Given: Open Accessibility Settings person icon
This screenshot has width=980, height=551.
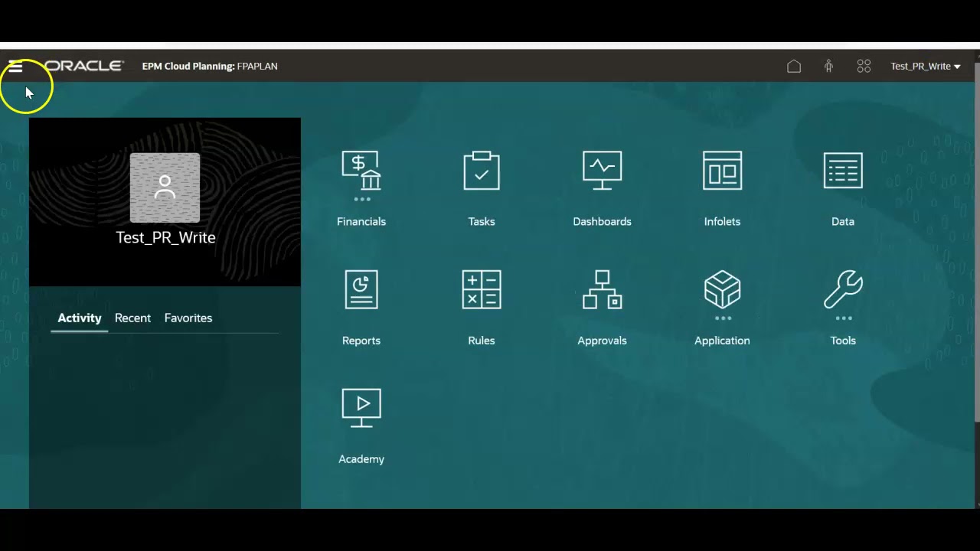Looking at the screenshot, I should pos(828,67).
